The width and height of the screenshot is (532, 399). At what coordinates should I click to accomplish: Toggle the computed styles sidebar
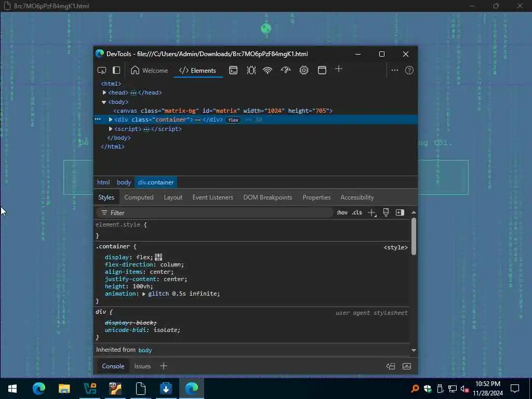click(400, 212)
